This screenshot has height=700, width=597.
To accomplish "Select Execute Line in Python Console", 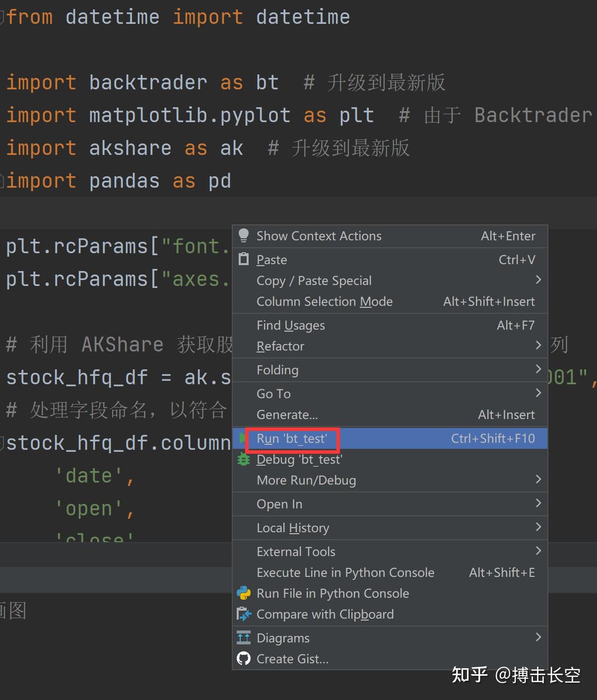I will pos(345,572).
